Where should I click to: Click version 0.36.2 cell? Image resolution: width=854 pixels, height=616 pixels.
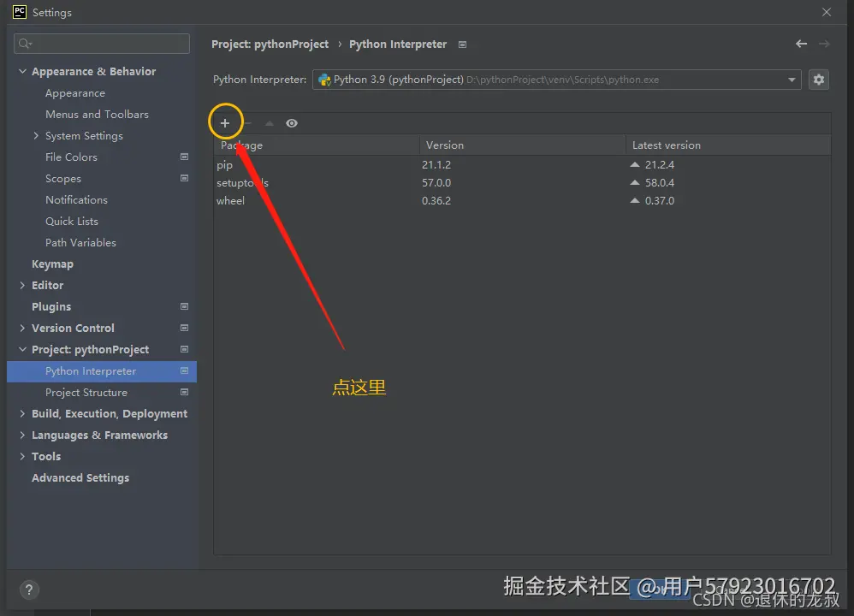436,200
